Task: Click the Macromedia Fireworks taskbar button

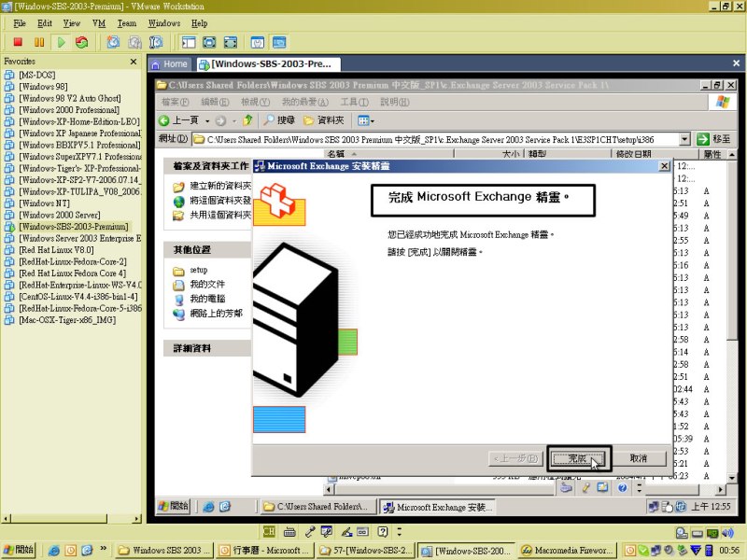Action: click(x=568, y=551)
